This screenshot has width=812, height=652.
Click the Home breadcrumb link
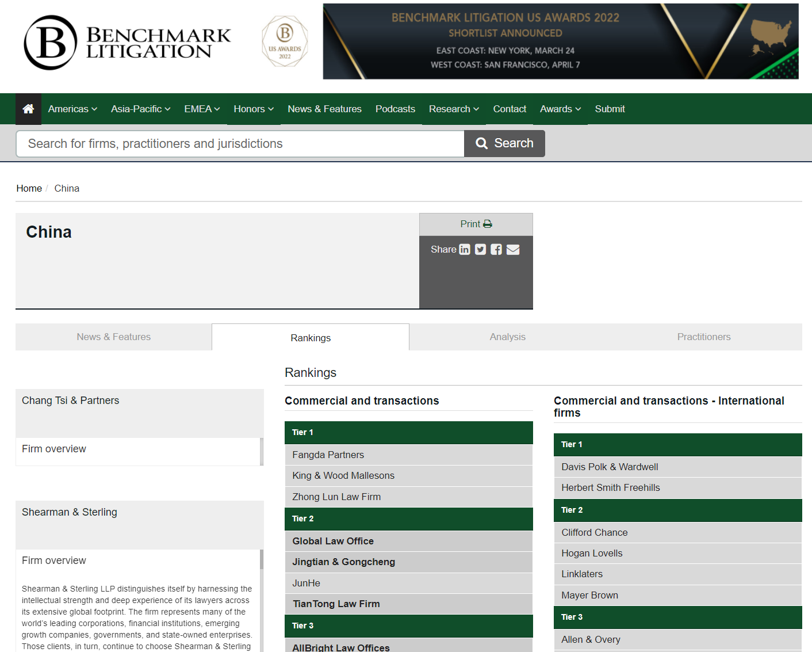click(29, 188)
